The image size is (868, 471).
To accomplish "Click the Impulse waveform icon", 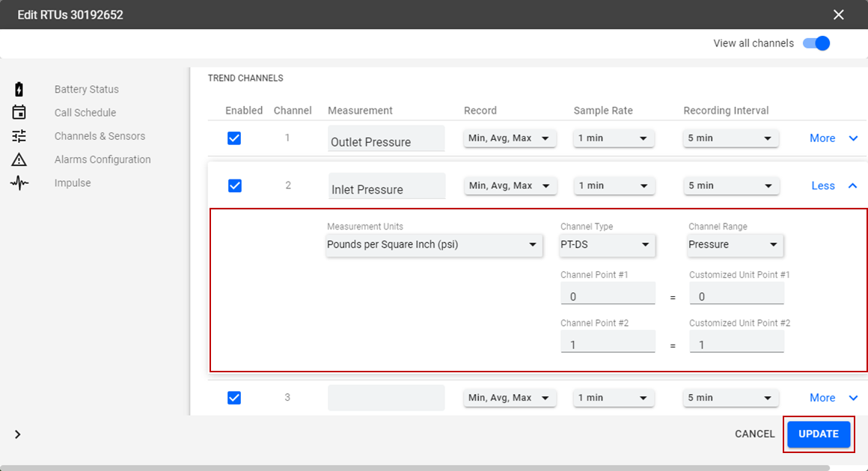I will pos(19,183).
